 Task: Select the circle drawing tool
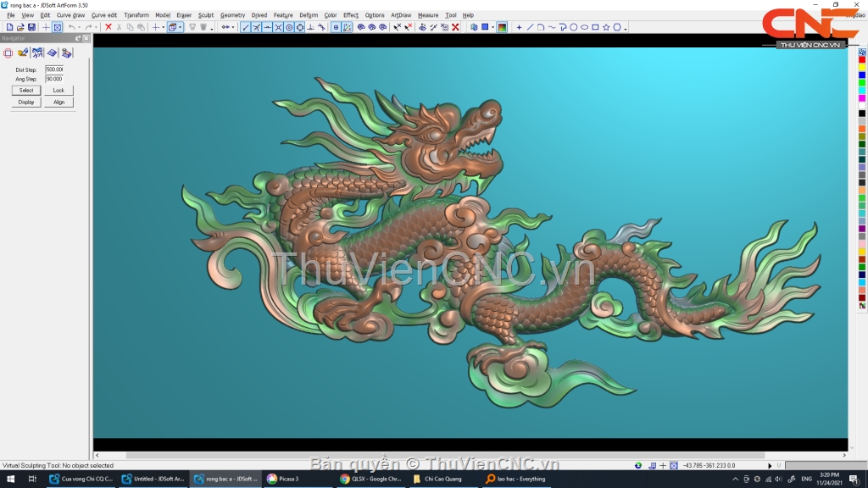(x=574, y=27)
